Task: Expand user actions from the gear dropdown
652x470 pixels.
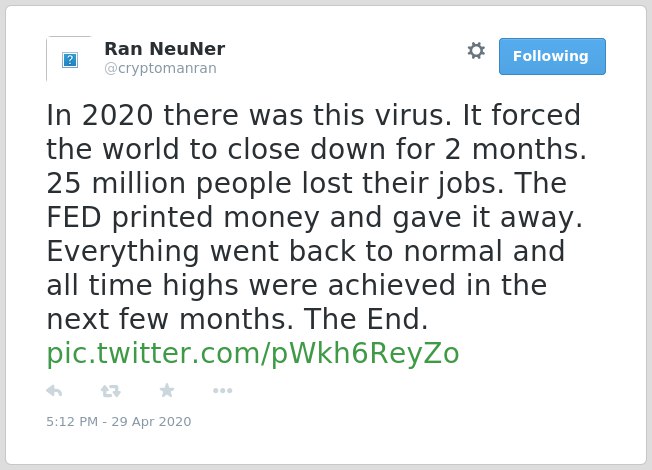Action: [x=476, y=51]
